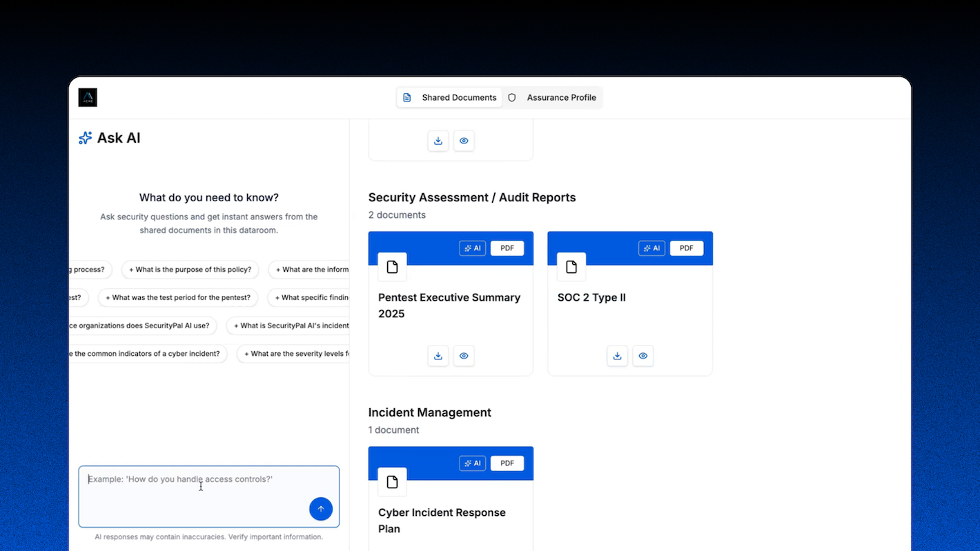
Task: Select 'common indicators of a cyber incident' suggestion
Action: click(x=148, y=354)
